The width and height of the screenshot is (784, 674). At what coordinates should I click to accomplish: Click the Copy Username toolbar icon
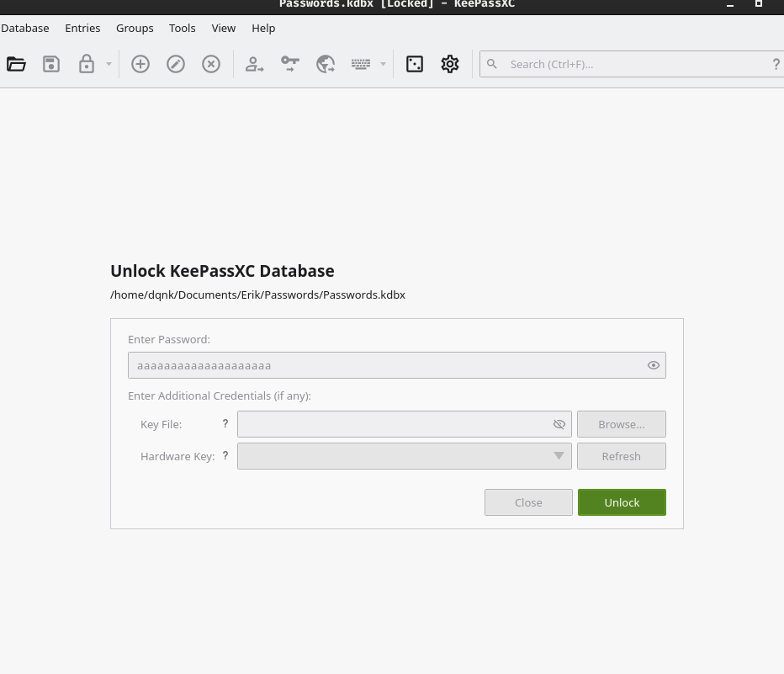[x=255, y=64]
